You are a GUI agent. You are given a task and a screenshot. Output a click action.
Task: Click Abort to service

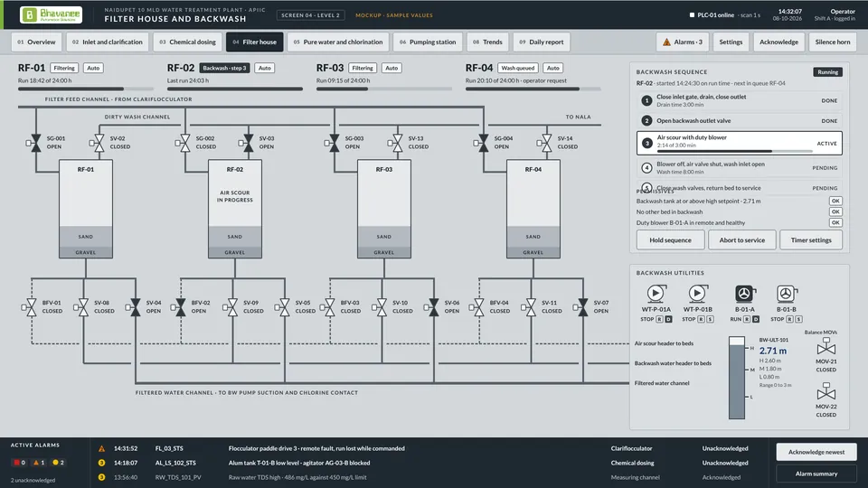tap(741, 240)
